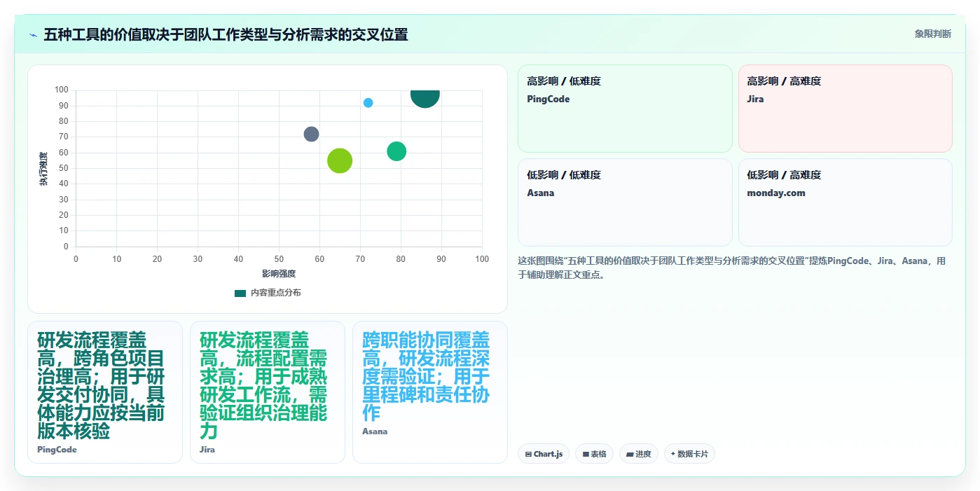The height and width of the screenshot is (491, 980).
Task: Click the Jira label under green card text
Action: click(207, 450)
